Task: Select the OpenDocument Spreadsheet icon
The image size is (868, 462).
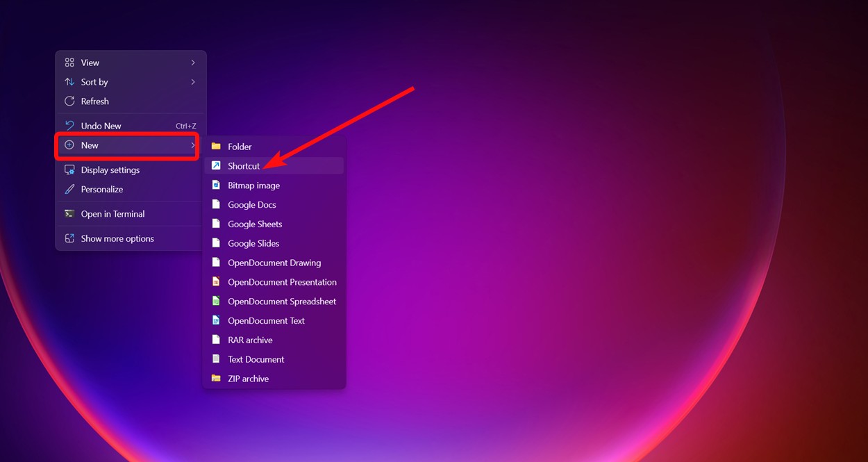Action: click(217, 301)
